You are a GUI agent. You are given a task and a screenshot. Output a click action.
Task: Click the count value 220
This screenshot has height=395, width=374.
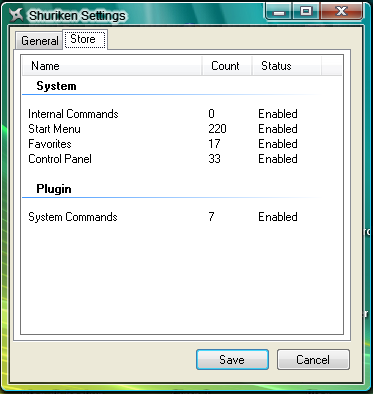(217, 129)
